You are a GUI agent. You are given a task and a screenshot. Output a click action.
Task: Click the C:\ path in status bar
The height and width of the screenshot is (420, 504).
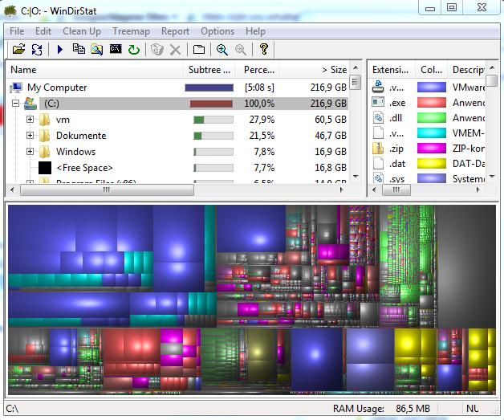pos(12,409)
